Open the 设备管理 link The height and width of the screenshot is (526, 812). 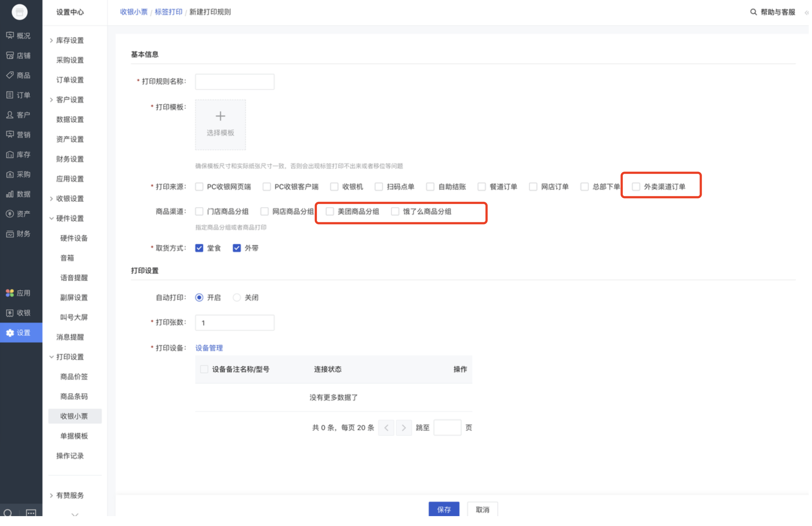click(x=209, y=348)
